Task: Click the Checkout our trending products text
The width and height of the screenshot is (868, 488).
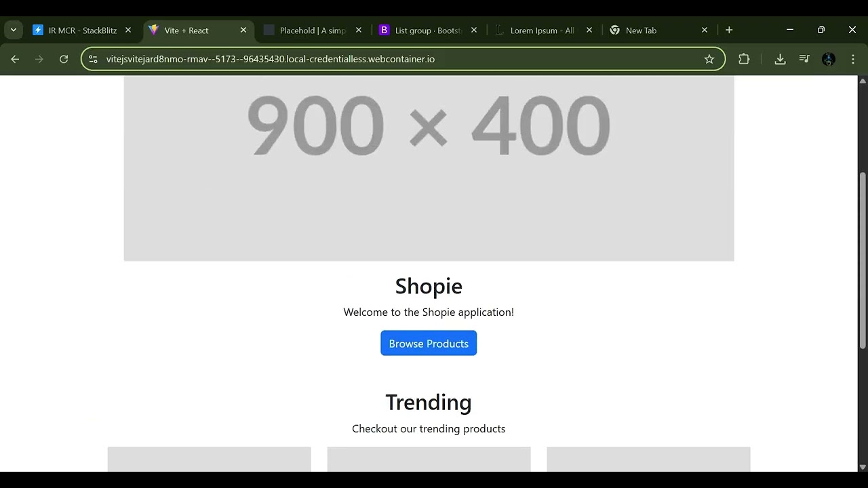Action: point(429,429)
